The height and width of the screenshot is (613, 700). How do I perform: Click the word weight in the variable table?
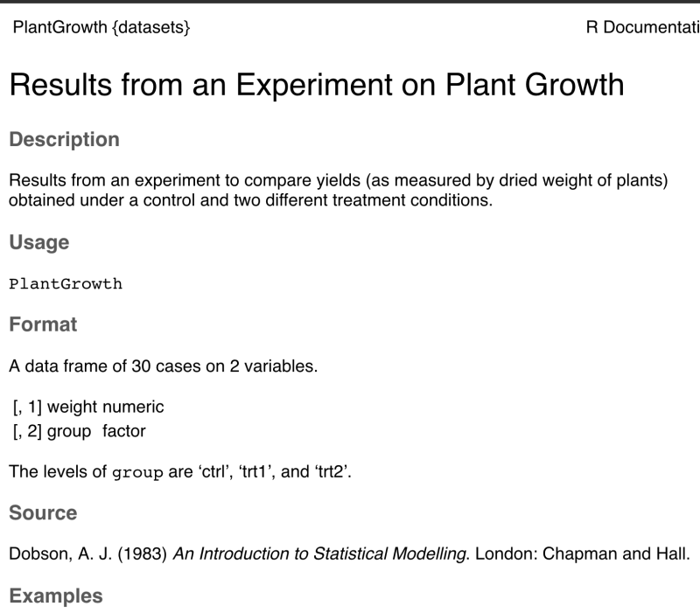point(72,407)
